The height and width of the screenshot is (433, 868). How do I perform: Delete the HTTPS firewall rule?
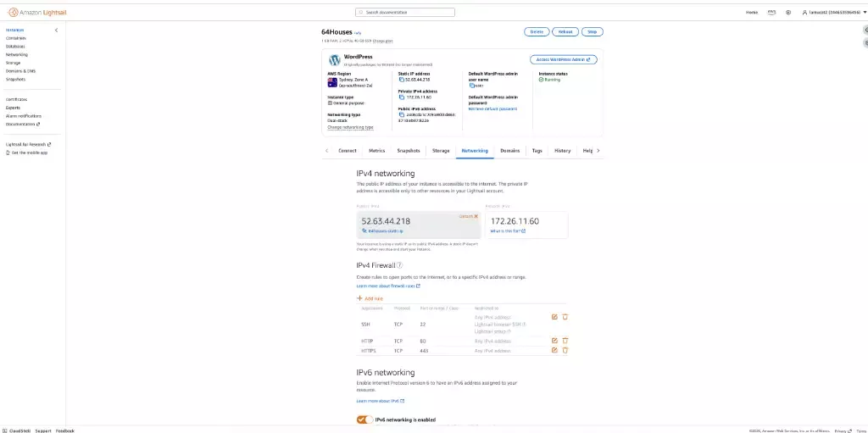pyautogui.click(x=565, y=350)
